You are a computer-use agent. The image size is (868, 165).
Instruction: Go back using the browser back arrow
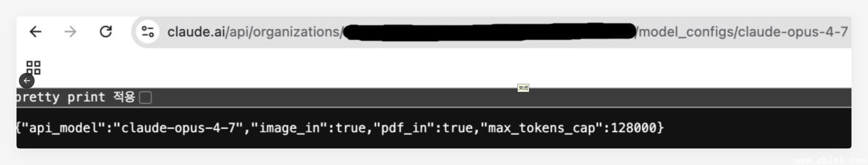coord(36,32)
